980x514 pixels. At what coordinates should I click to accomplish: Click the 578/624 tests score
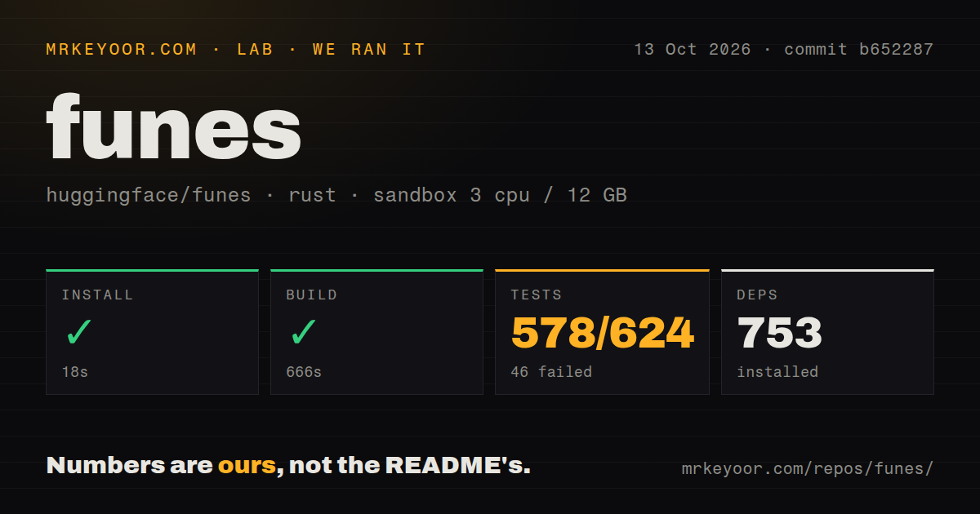603,333
